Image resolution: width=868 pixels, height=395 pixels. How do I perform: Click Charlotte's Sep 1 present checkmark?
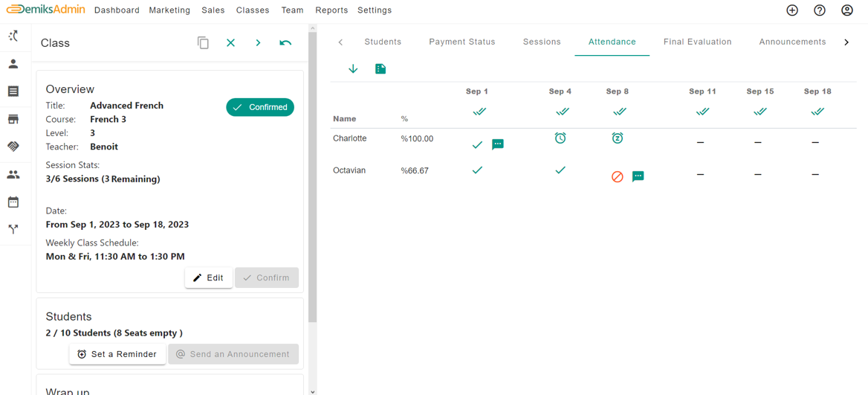477,145
